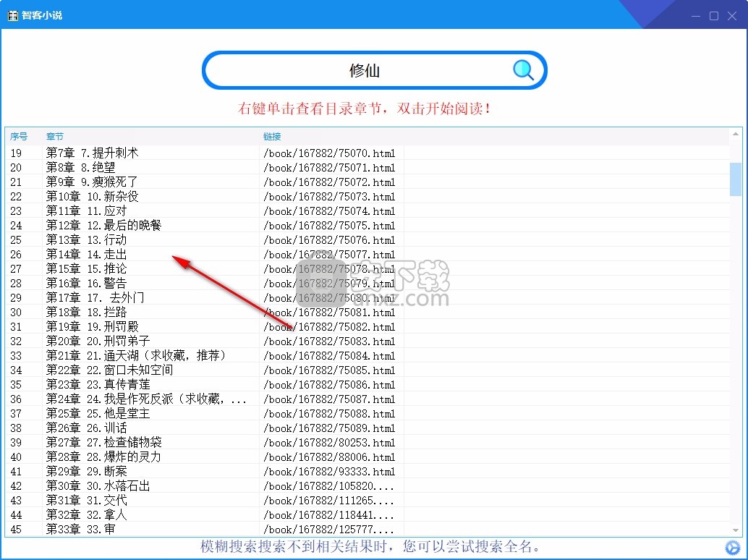Viewport: 748px width, 560px height.
Task: Select chapter 第11章 11.应对
Action: point(86,211)
